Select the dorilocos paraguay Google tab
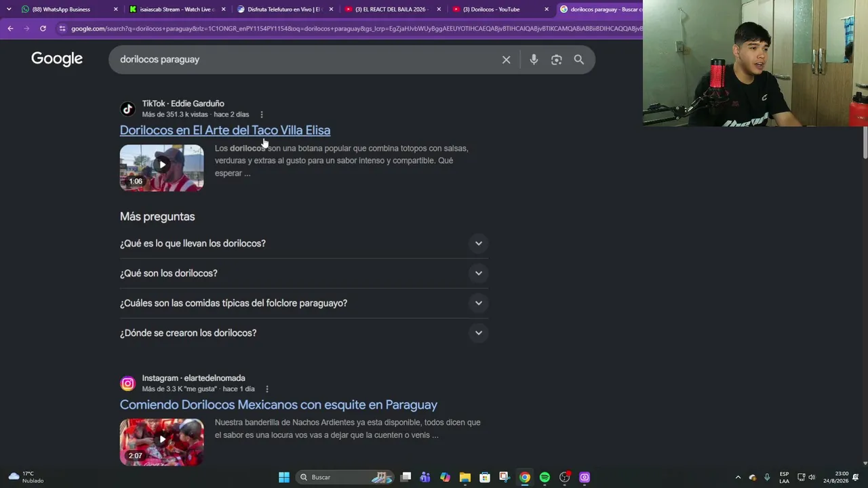Image resolution: width=868 pixels, height=488 pixels. coord(599,9)
